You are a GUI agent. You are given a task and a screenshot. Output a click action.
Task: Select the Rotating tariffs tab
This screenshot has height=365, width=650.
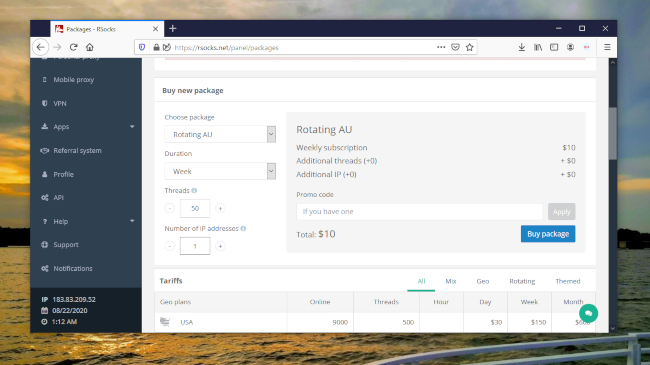(x=522, y=281)
